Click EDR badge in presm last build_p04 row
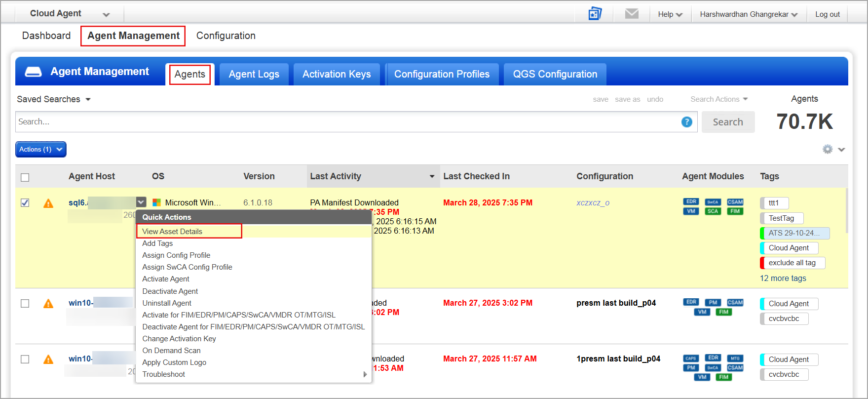Image resolution: width=868 pixels, height=399 pixels. [x=691, y=302]
